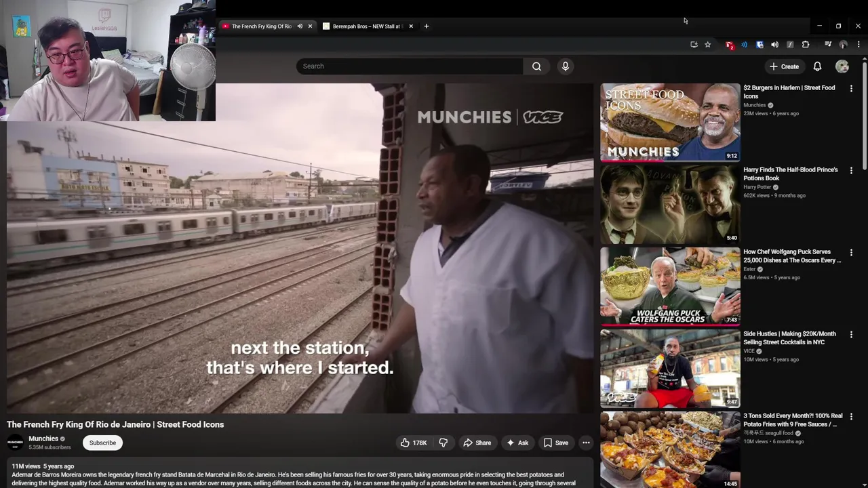Click the page vertical scrollbar

[865, 115]
